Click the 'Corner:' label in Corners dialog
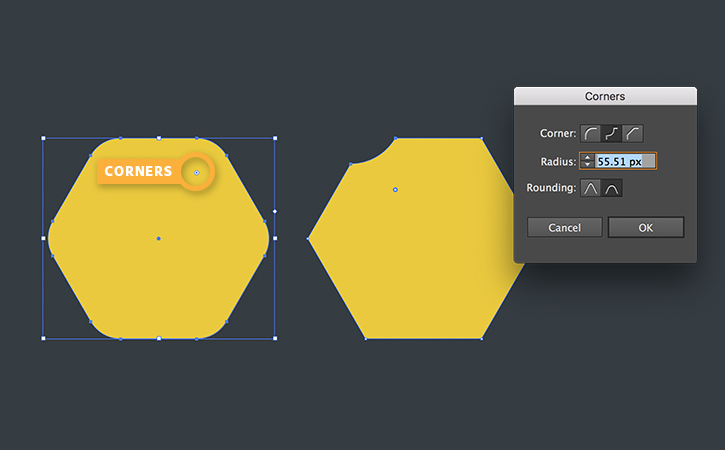Viewport: 725px width, 450px height. pos(558,133)
